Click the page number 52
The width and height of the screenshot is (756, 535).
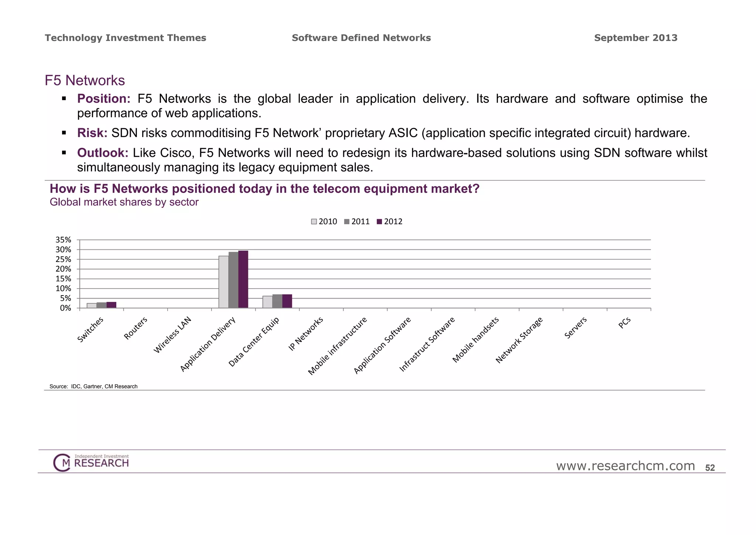click(x=710, y=468)
